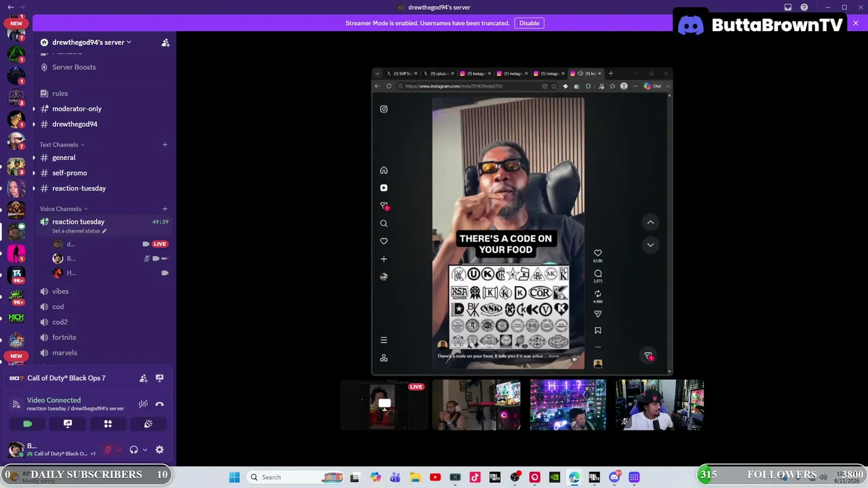Open the soundboard button
Viewport: 868px width, 488px height.
click(149, 424)
